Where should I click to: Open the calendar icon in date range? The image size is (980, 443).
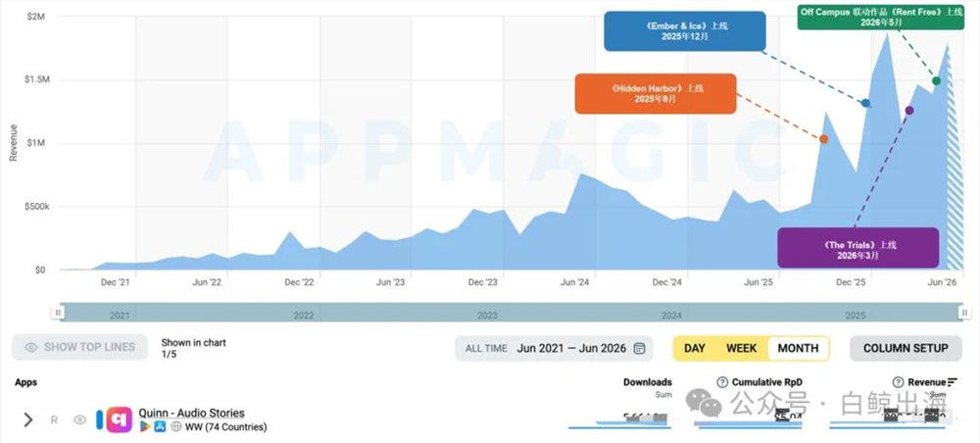tap(639, 349)
